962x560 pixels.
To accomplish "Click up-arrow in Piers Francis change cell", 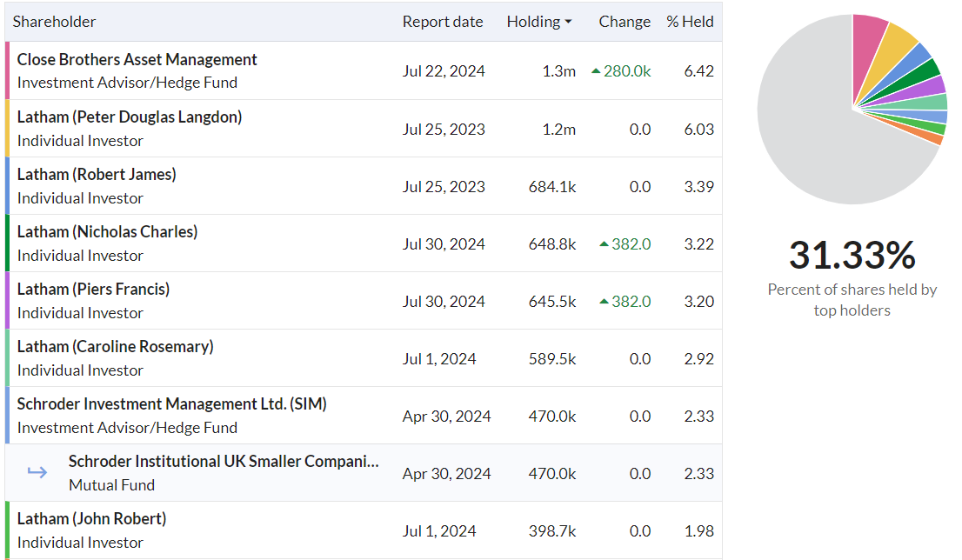I will [x=604, y=301].
